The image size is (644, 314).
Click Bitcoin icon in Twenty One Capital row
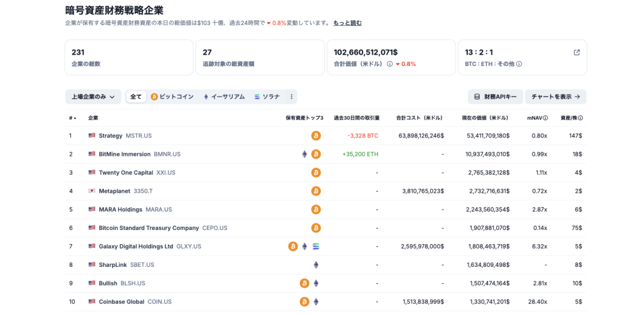(316, 173)
